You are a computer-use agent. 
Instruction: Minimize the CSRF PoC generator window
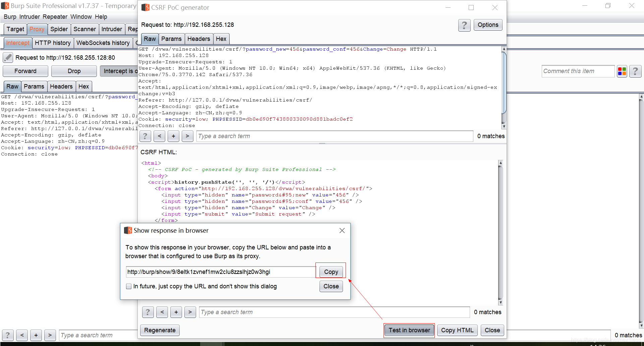point(448,7)
